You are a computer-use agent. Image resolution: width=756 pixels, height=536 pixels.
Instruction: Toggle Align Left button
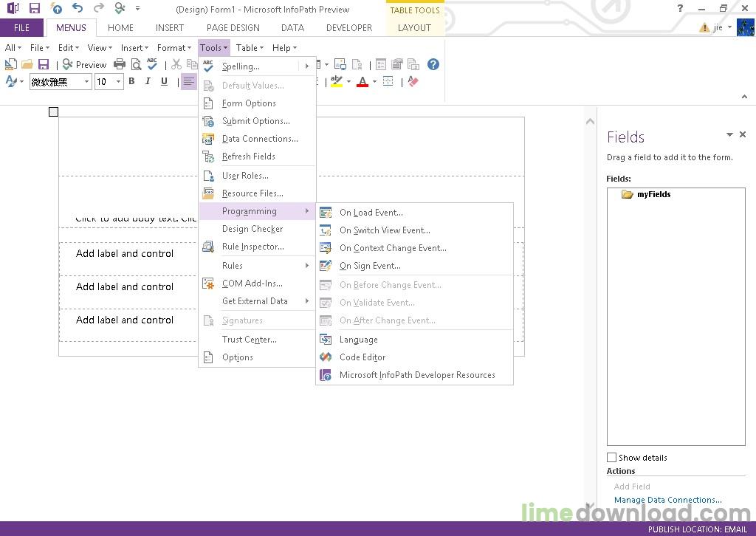tap(189, 81)
